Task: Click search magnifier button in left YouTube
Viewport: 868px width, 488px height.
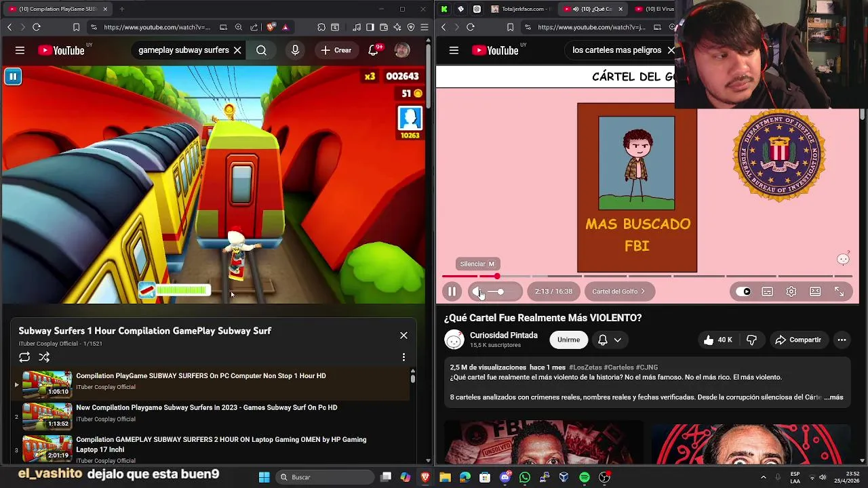Action: tap(261, 50)
